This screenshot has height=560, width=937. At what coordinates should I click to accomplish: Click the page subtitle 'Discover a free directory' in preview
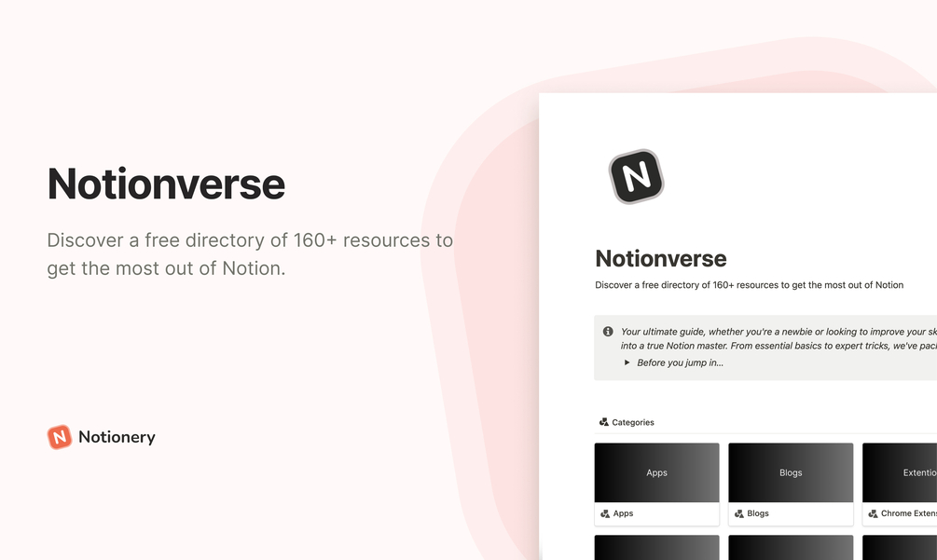coord(749,285)
